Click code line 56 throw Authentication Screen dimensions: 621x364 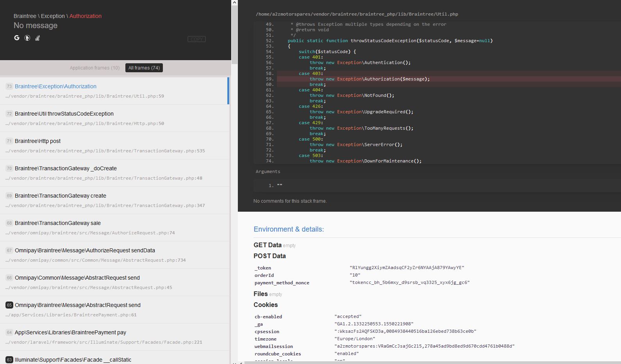(x=360, y=62)
